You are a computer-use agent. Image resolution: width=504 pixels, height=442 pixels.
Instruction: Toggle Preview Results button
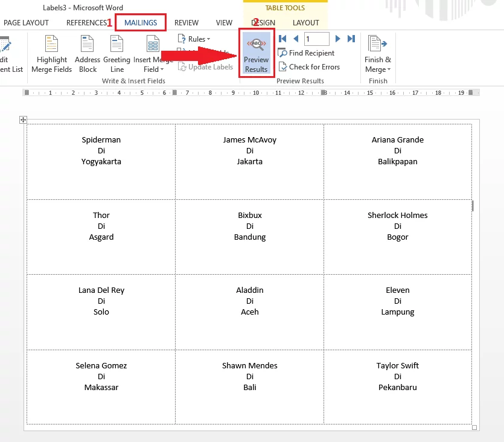[256, 53]
